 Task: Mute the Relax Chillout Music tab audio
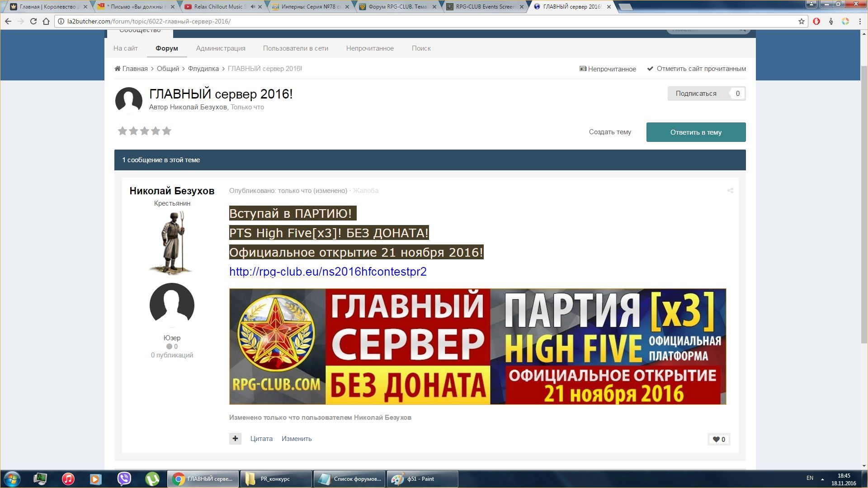(253, 7)
